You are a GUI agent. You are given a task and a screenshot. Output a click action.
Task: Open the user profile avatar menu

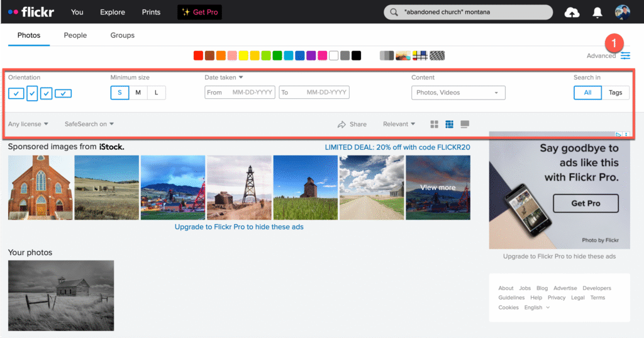tap(622, 13)
